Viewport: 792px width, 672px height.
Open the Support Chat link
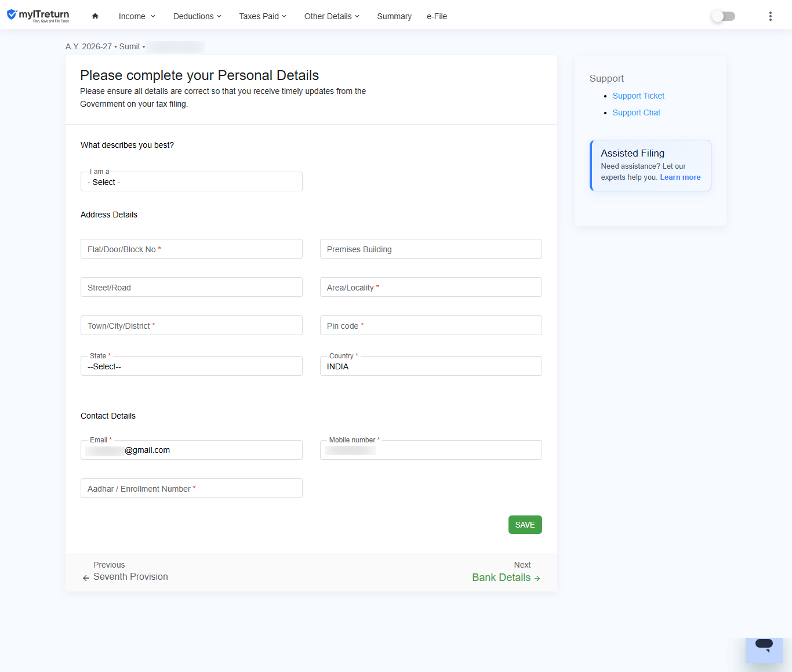pos(636,112)
